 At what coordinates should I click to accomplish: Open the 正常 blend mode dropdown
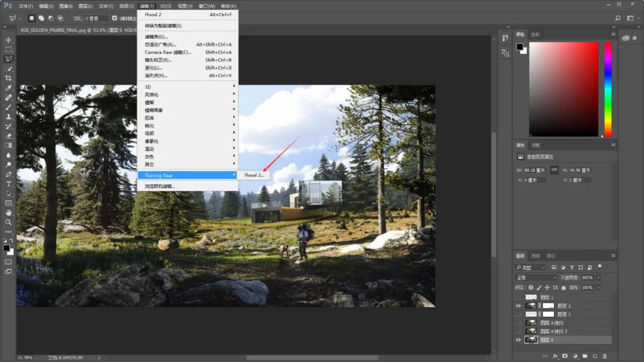(x=535, y=277)
